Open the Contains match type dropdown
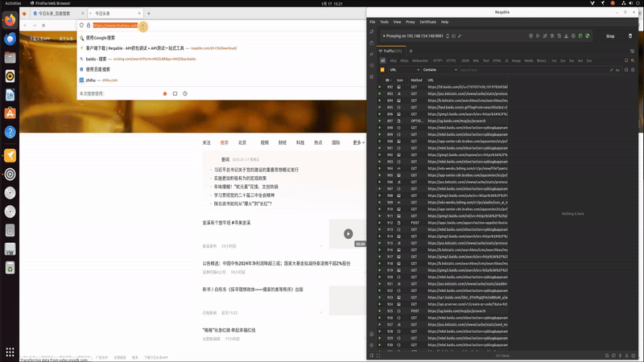 (x=440, y=70)
